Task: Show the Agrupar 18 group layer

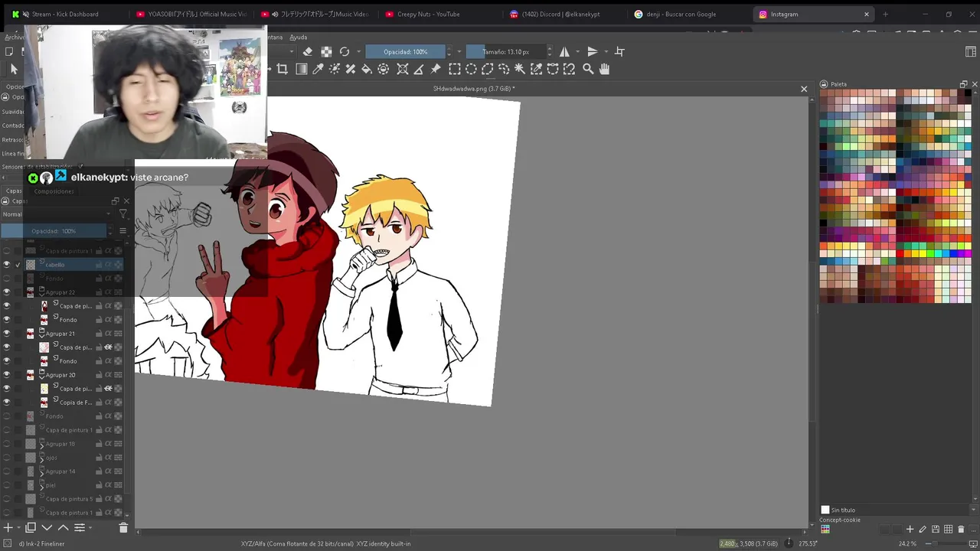Action: pos(7,444)
